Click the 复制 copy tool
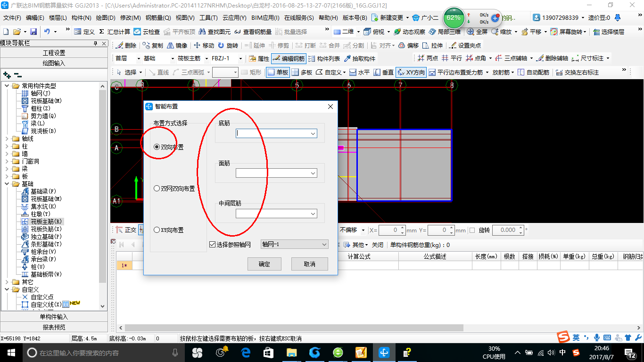The height and width of the screenshot is (362, 644). (x=153, y=45)
